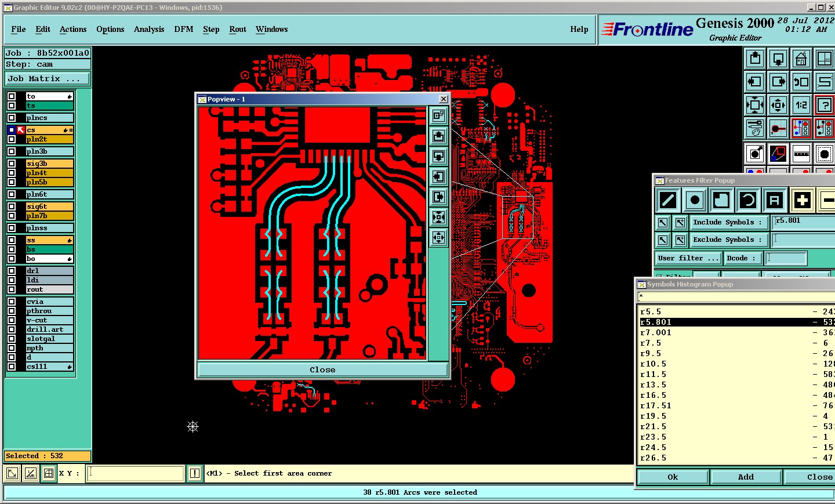The width and height of the screenshot is (835, 504).
Task: Toggle the Lines filter icon in Features Filter
Action: click(668, 201)
